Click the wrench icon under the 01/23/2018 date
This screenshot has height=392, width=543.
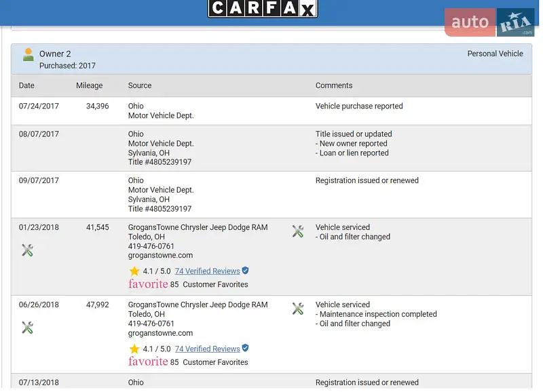(27, 250)
